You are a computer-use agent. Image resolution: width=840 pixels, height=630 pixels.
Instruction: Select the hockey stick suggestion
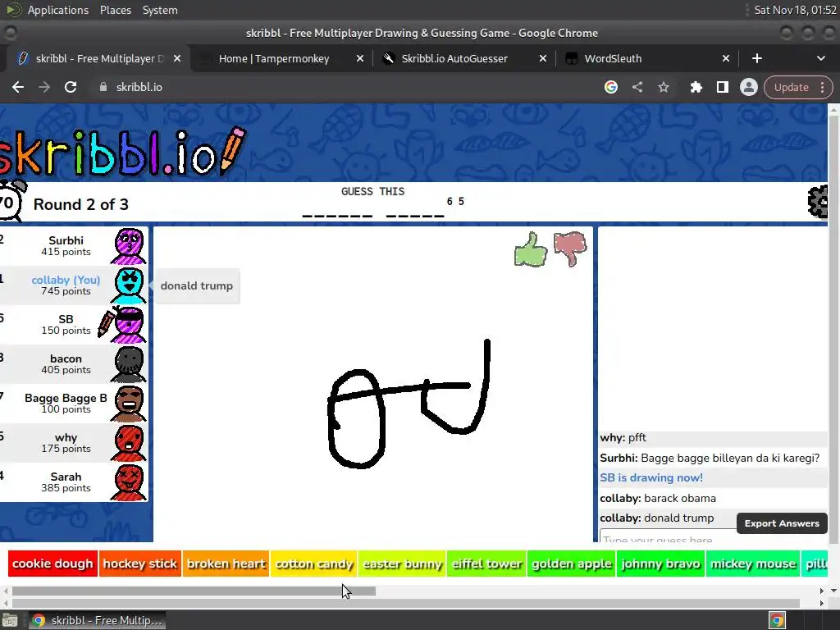point(139,564)
